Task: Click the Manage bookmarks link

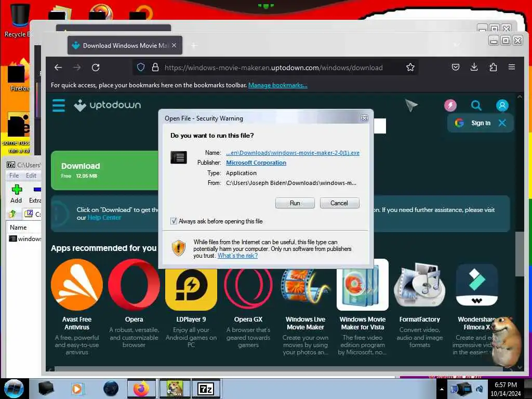Action: click(x=278, y=85)
